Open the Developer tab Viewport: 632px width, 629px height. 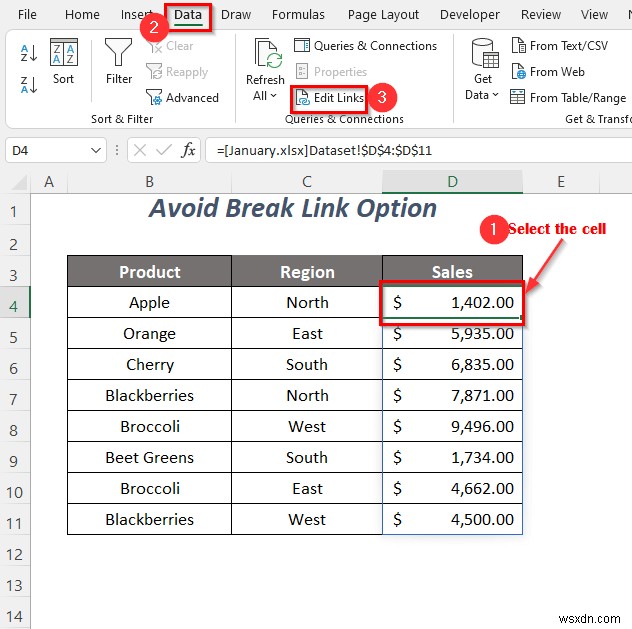tap(470, 15)
